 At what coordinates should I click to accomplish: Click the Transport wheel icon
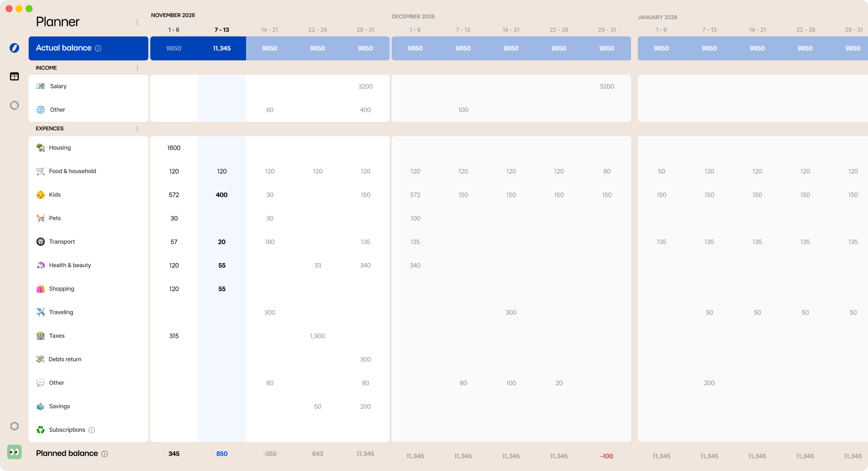pos(41,242)
